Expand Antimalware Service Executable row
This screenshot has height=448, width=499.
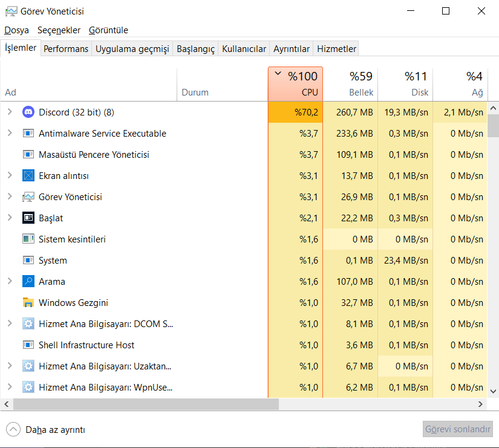pyautogui.click(x=10, y=133)
